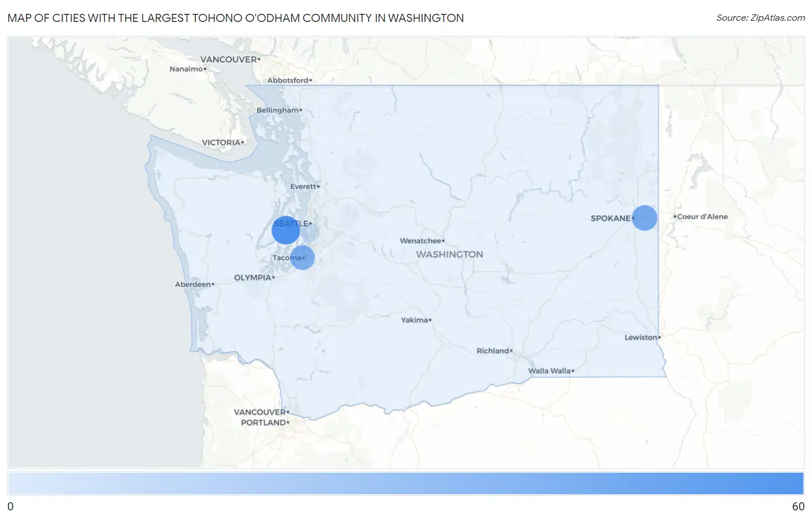Image resolution: width=812 pixels, height=519 pixels.
Task: Click the SPOKANE city label
Action: (x=610, y=218)
